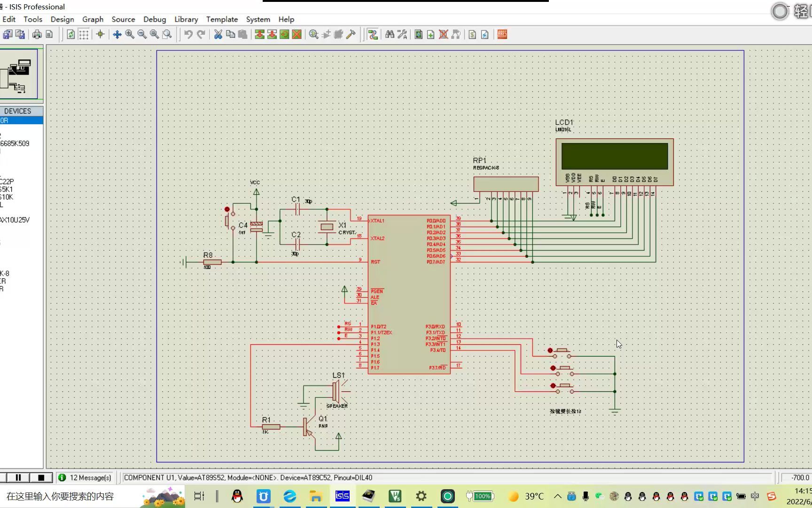812x508 pixels.
Task: Open the Debug menu
Action: tap(155, 19)
